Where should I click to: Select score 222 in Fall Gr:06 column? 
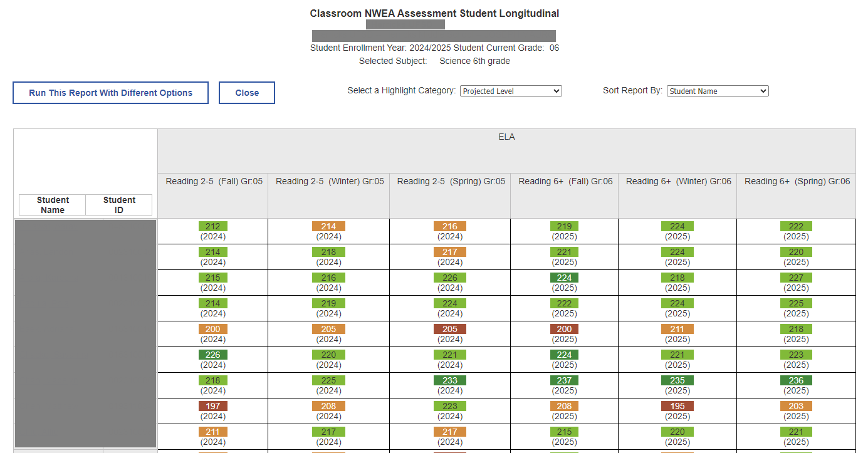565,303
